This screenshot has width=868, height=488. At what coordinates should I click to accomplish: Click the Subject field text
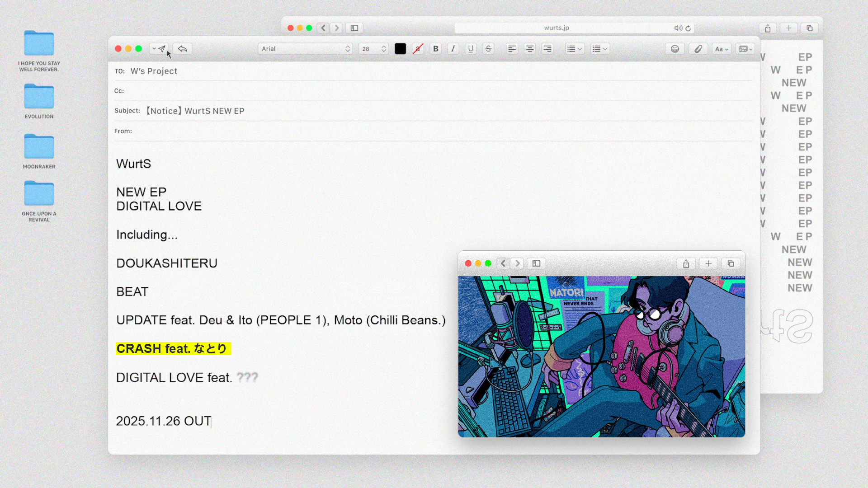point(195,111)
